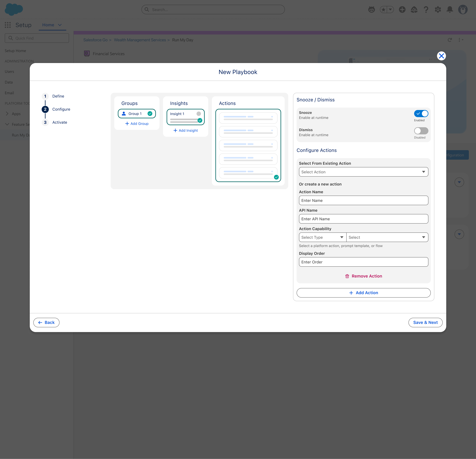Enable the Dismiss toggle
The height and width of the screenshot is (459, 476).
pyautogui.click(x=421, y=131)
